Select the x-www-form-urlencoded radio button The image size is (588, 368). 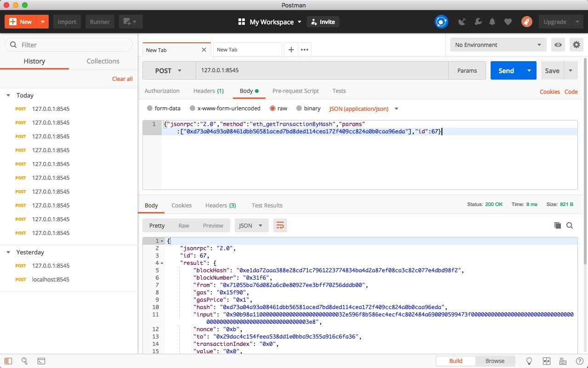(192, 109)
